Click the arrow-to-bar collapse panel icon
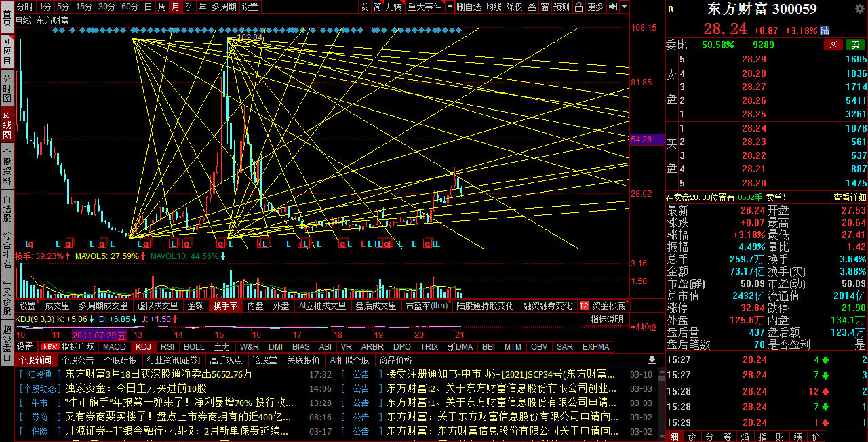 click(x=613, y=7)
